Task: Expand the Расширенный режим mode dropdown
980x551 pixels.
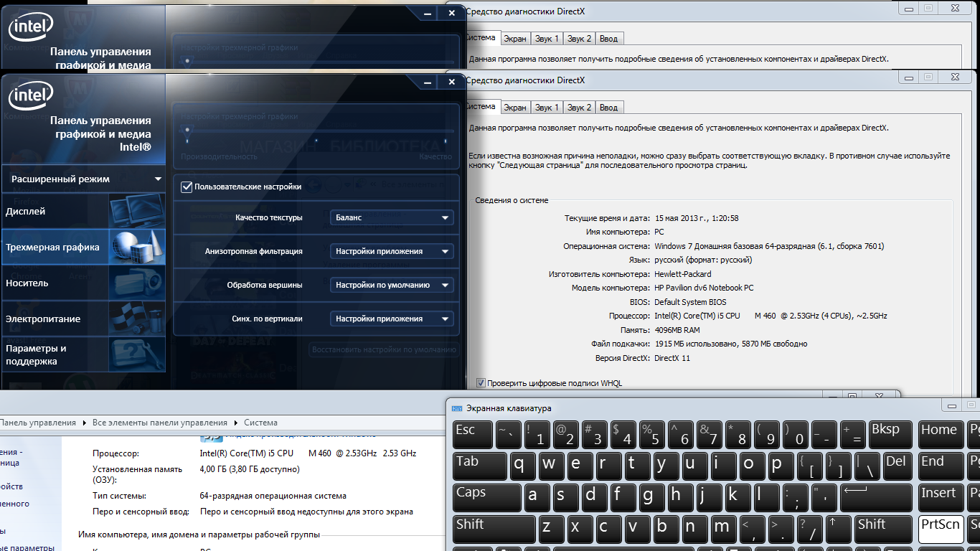Action: [x=83, y=179]
